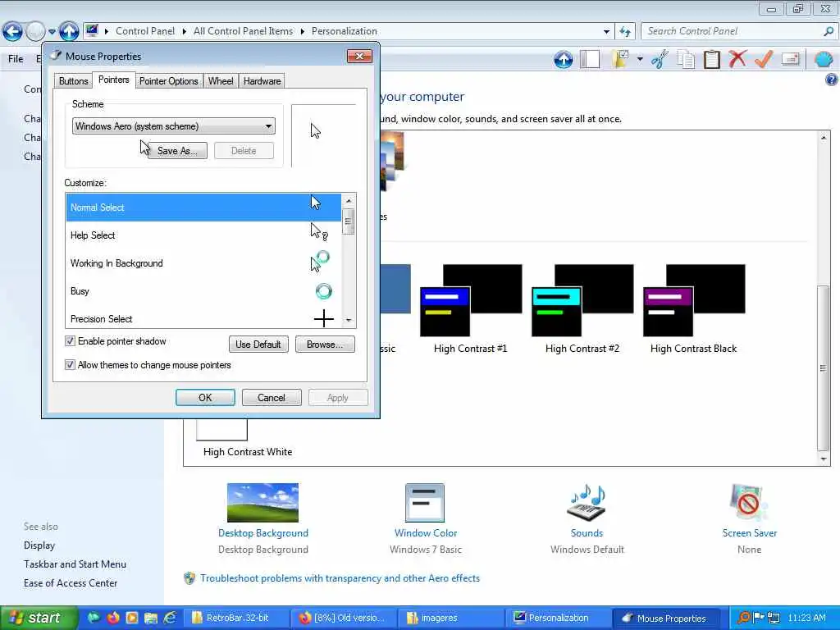The width and height of the screenshot is (840, 630).
Task: Click the orange checkmark Properties toolbar icon
Action: (x=764, y=59)
